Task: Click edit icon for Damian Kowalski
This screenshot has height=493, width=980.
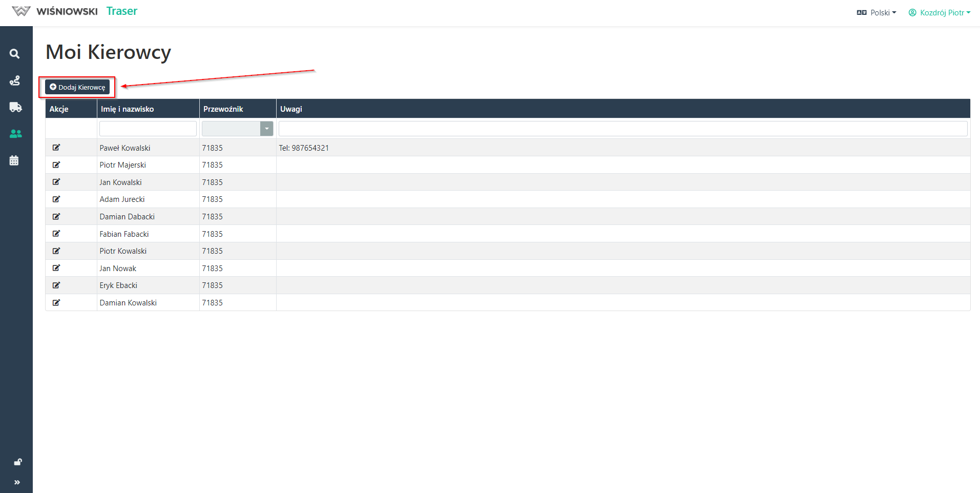Action: coord(56,302)
